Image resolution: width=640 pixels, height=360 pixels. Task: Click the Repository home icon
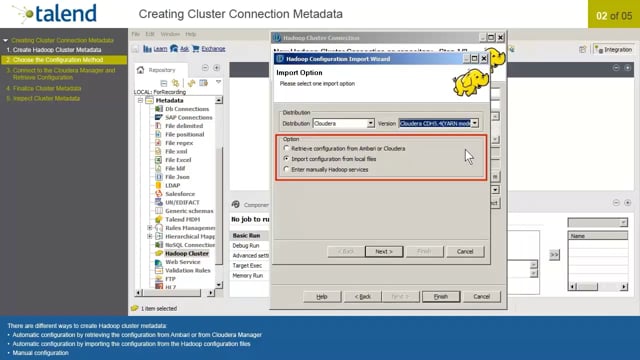pyautogui.click(x=140, y=70)
